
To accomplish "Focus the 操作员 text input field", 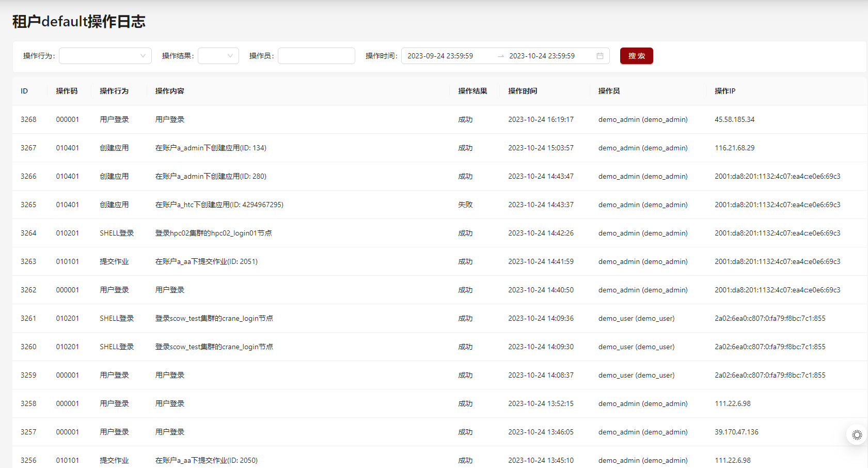I will 316,56.
